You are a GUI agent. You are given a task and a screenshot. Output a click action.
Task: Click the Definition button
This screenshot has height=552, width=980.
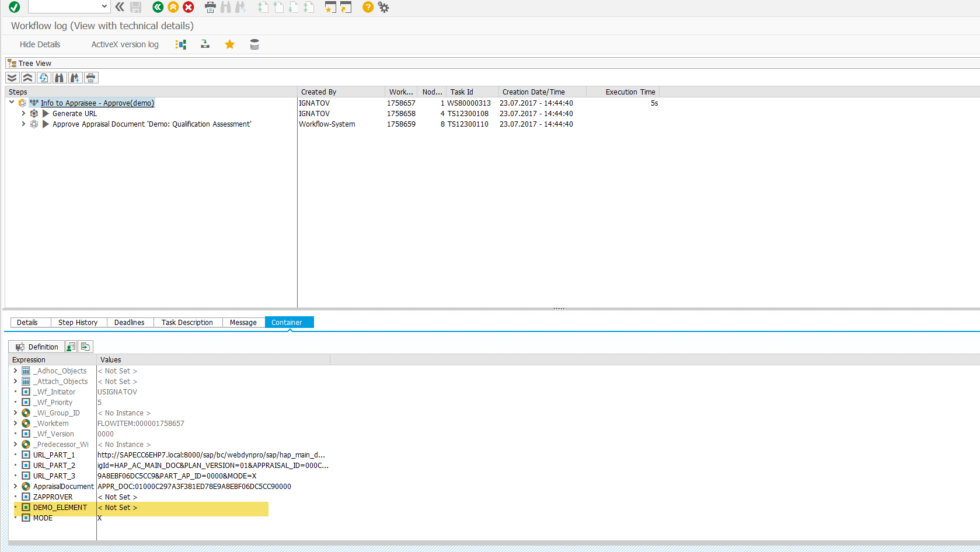[37, 347]
